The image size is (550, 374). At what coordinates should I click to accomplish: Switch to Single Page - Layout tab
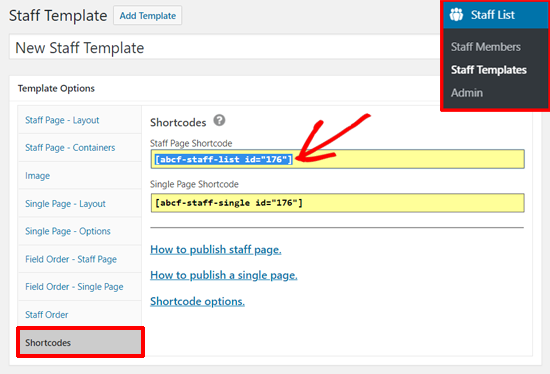[x=80, y=203]
